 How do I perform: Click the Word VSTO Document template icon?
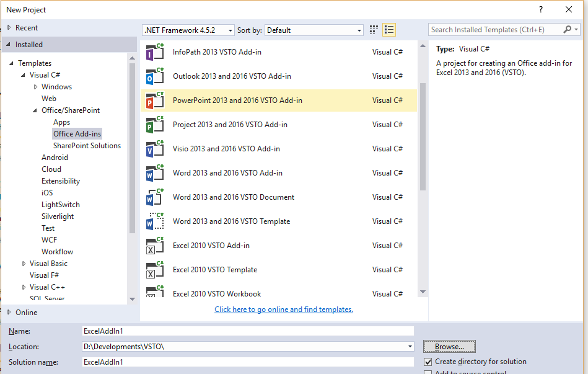[x=154, y=197]
